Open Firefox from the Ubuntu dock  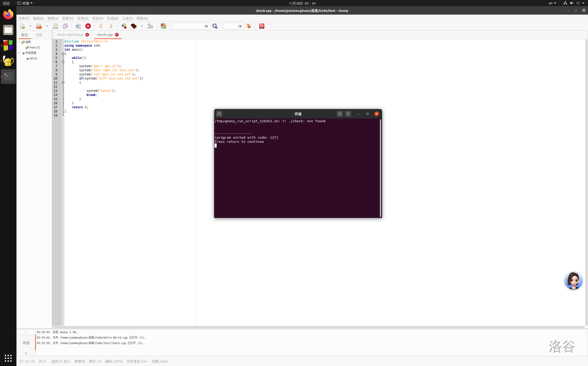[8, 15]
